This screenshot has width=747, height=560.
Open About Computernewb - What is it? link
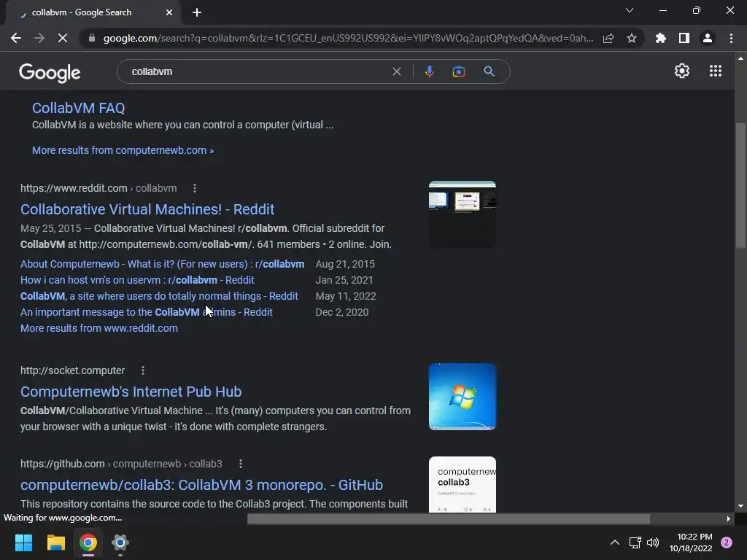click(x=163, y=264)
